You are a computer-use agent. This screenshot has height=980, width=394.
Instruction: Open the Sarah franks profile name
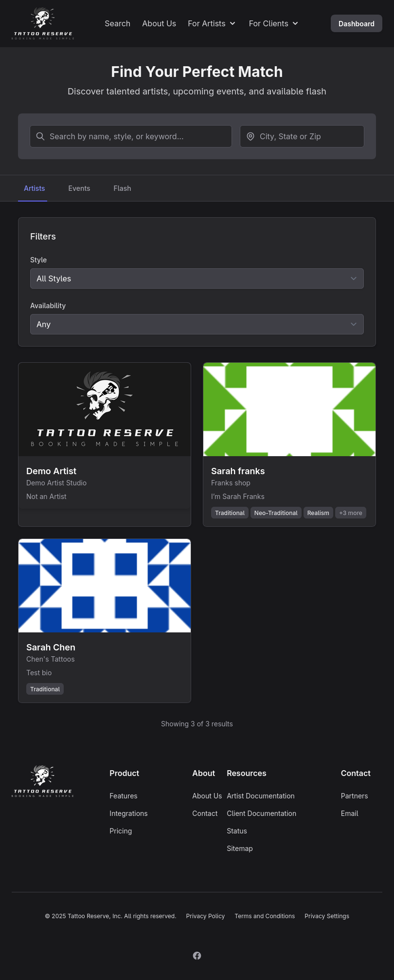[x=238, y=471]
